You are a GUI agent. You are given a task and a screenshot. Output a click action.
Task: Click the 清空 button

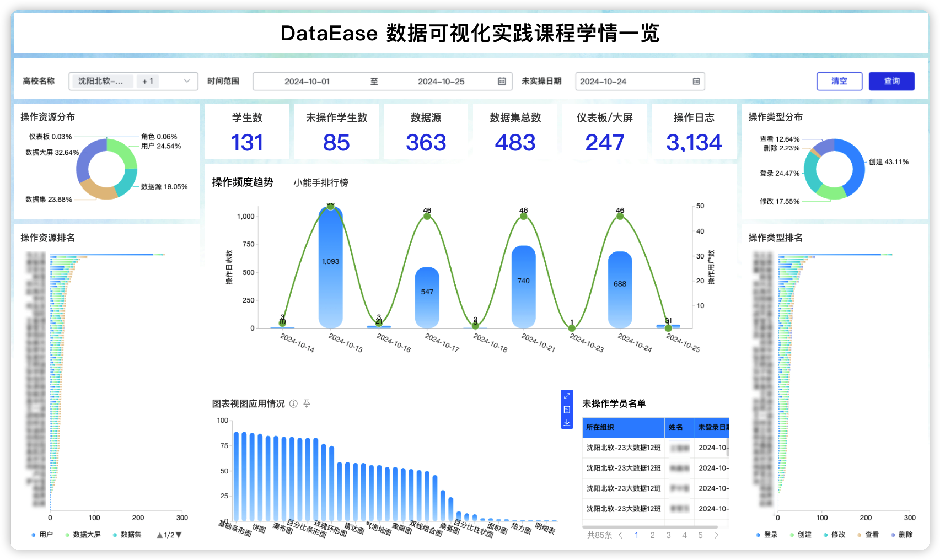[x=839, y=81]
